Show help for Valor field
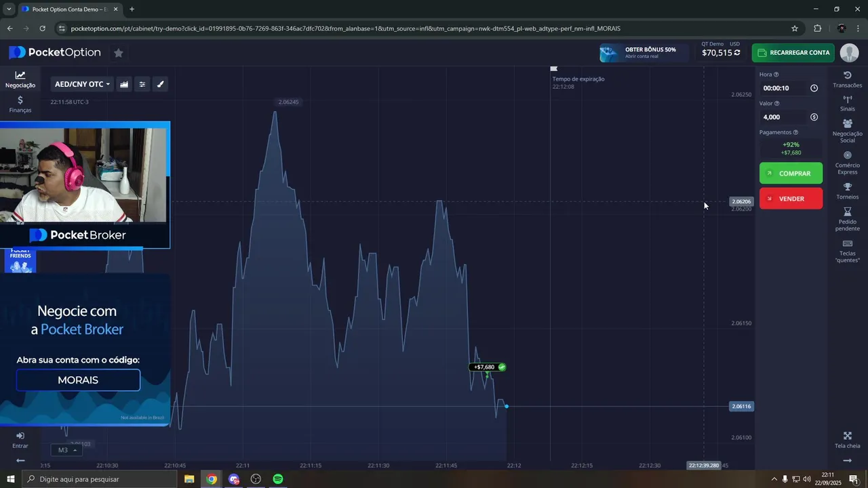868x488 pixels. [x=777, y=104]
